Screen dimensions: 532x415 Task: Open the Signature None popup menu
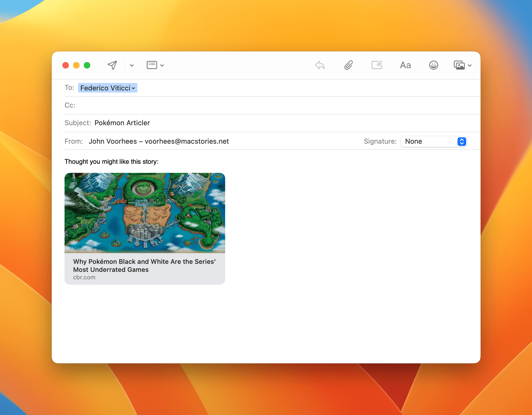pos(434,141)
